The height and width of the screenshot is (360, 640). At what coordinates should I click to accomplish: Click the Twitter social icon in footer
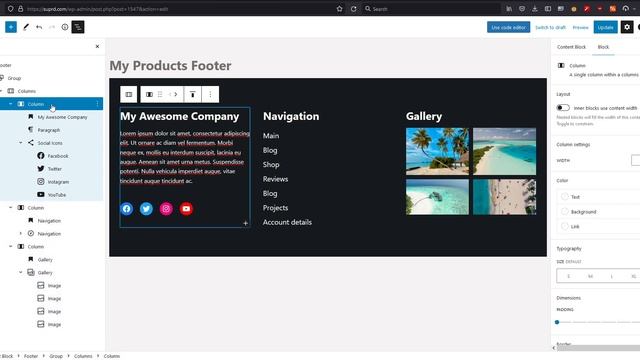click(x=146, y=209)
